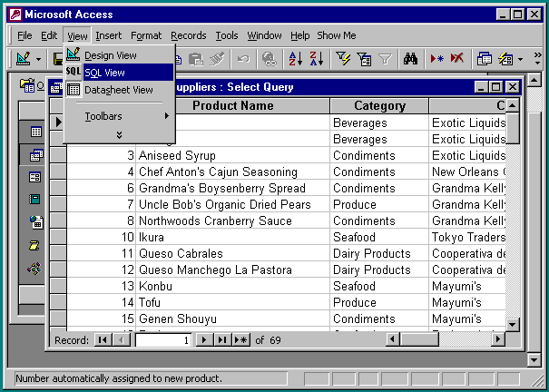
Task: Open the New Object dropdown arrow
Action: pyautogui.click(x=520, y=59)
